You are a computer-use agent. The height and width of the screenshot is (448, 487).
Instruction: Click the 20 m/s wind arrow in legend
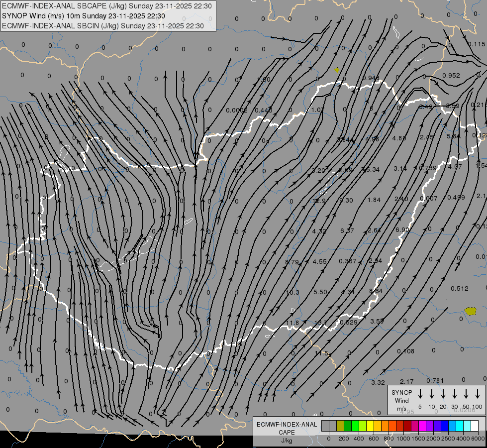click(443, 393)
